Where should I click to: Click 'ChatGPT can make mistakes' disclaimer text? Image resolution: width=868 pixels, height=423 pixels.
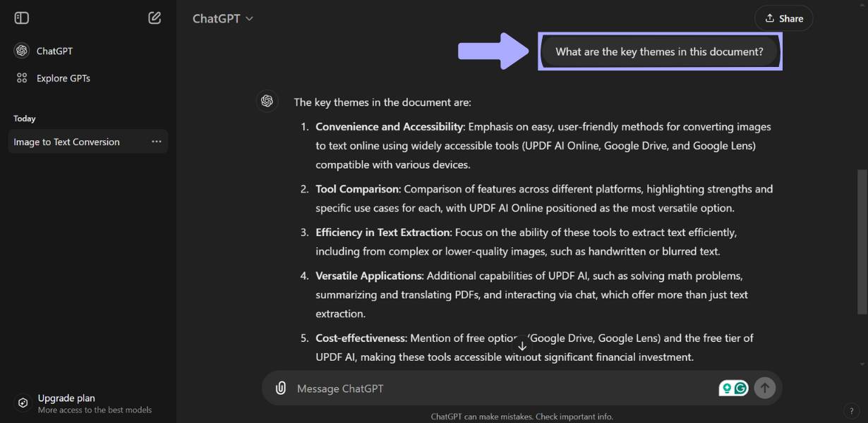pos(522,417)
